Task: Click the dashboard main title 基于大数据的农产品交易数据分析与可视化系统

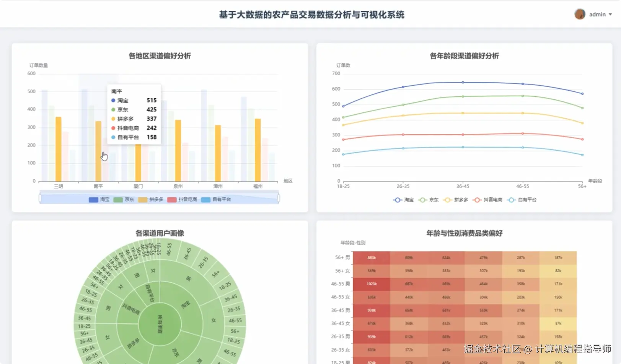Action: 311,15
